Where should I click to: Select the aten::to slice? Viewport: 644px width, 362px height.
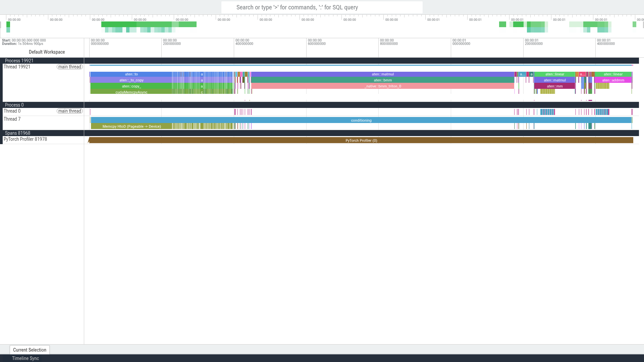tap(131, 74)
